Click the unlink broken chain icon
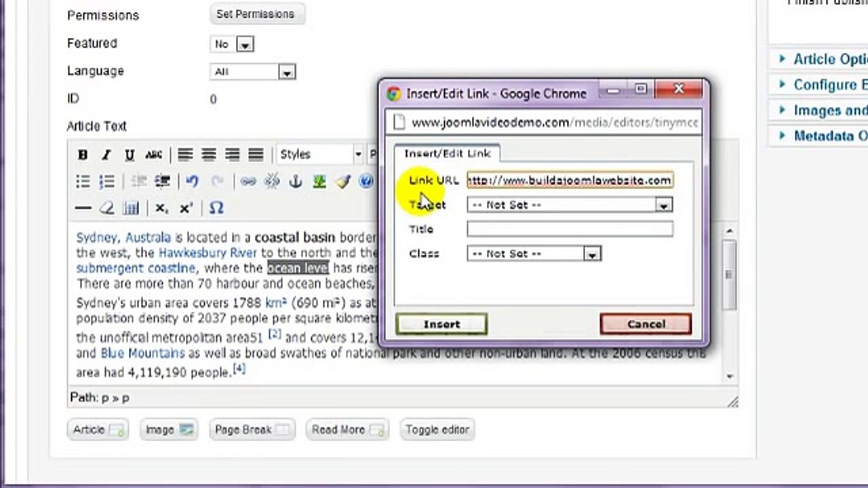Image resolution: width=868 pixels, height=488 pixels. point(272,182)
